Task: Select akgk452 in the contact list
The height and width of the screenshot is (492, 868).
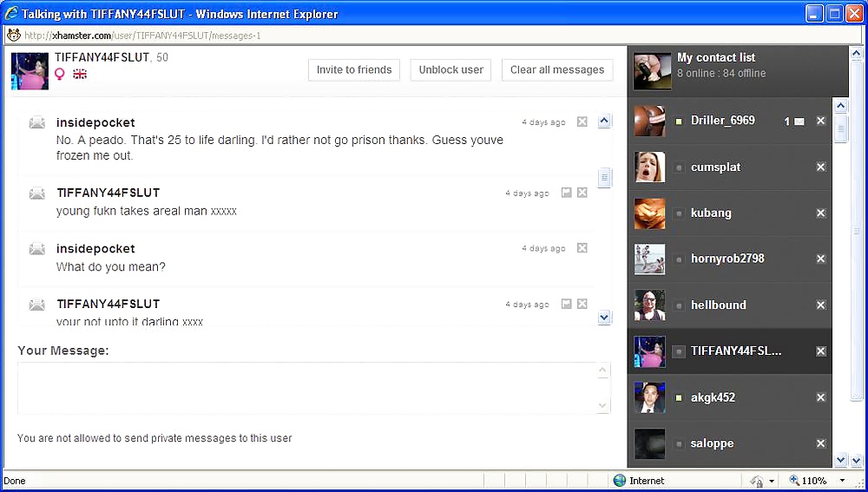Action: coord(713,397)
